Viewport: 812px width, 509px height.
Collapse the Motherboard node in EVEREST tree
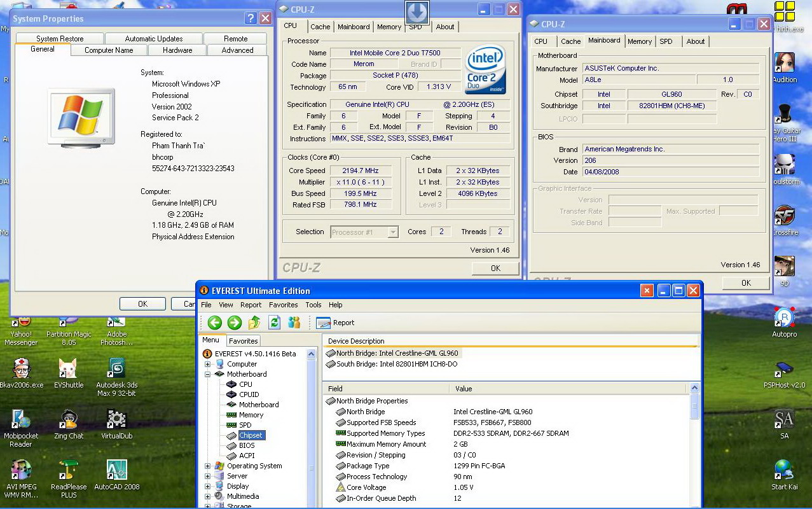(x=207, y=374)
